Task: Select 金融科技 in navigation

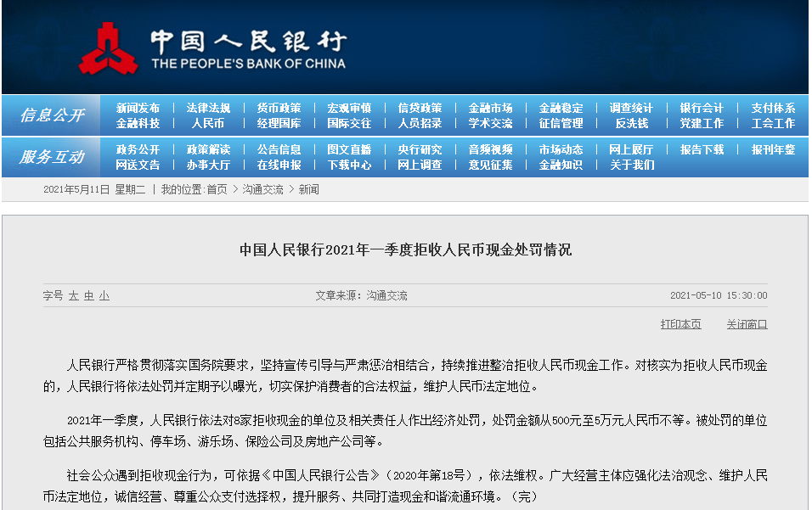Action: click(138, 123)
